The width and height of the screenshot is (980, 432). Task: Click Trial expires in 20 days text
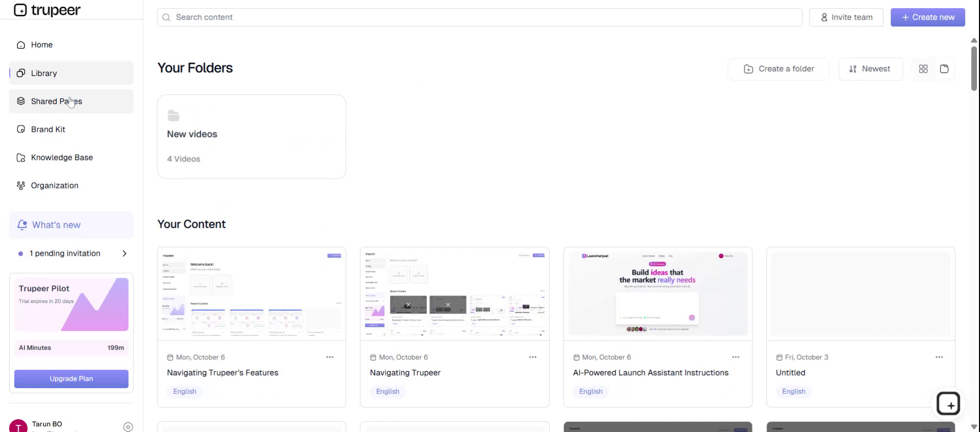[46, 301]
